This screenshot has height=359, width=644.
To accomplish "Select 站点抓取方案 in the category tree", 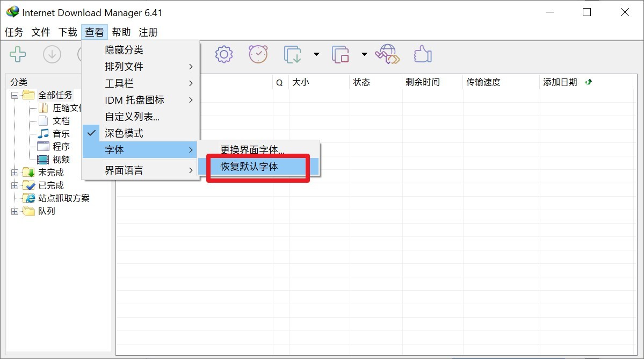I will click(64, 198).
